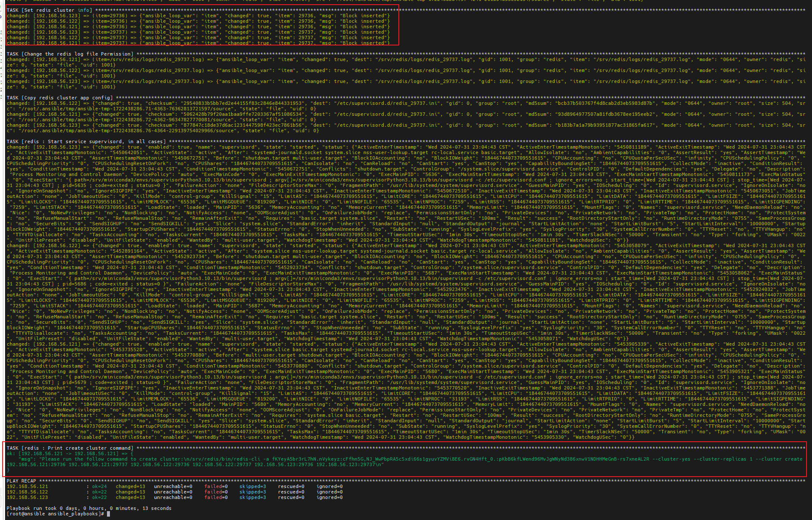Click "unreachable=0" in the 192.168.56.121 recap row
The image size is (812, 520).
click(x=173, y=486)
